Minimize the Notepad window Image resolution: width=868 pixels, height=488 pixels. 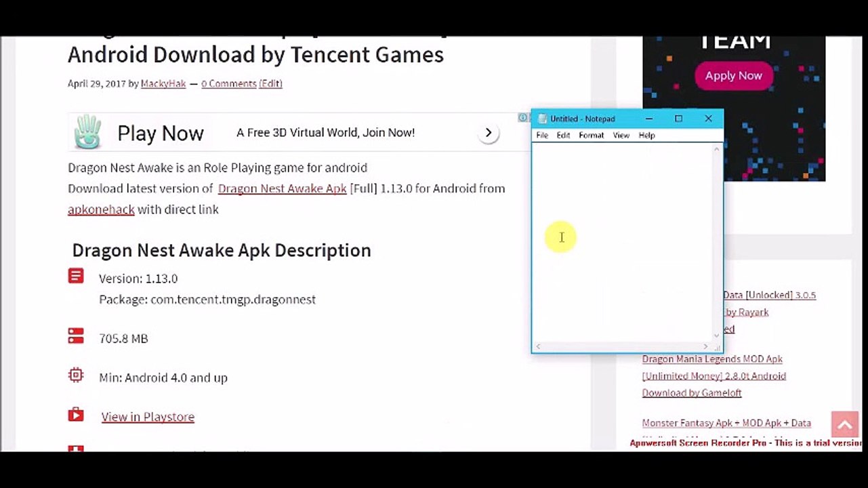(x=649, y=119)
